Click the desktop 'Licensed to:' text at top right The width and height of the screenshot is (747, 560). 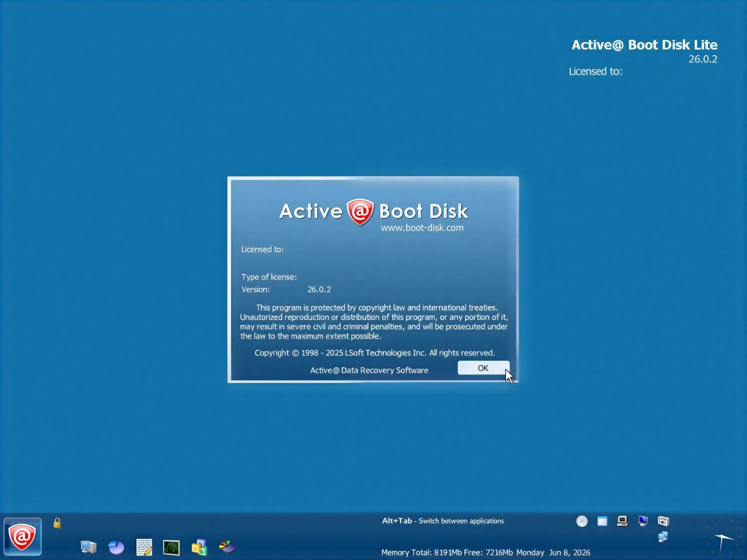(596, 71)
